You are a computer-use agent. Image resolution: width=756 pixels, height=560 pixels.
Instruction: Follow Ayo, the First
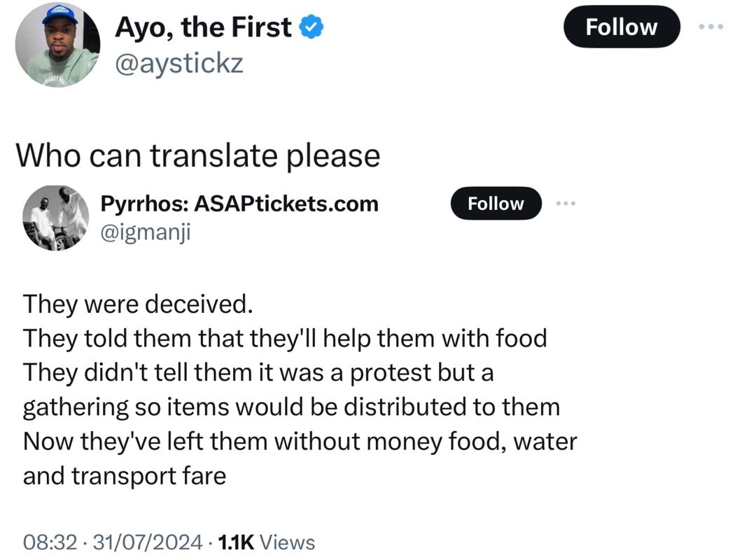621,27
